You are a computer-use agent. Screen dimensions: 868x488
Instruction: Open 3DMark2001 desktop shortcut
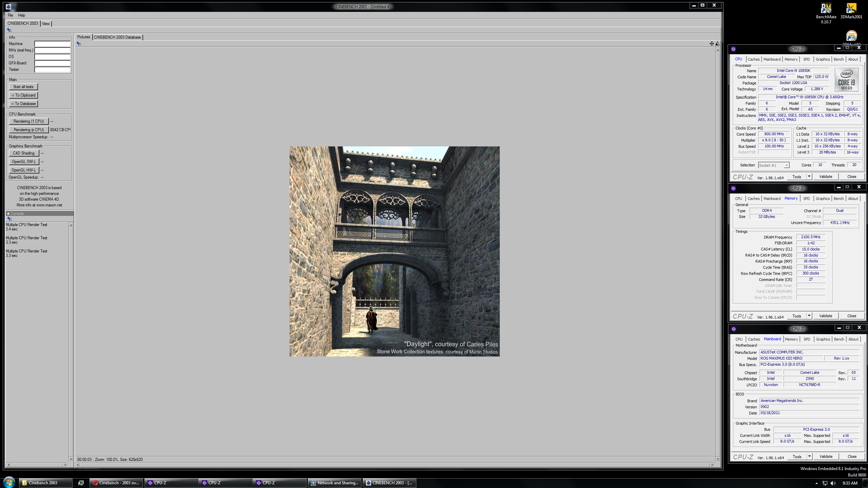click(851, 11)
